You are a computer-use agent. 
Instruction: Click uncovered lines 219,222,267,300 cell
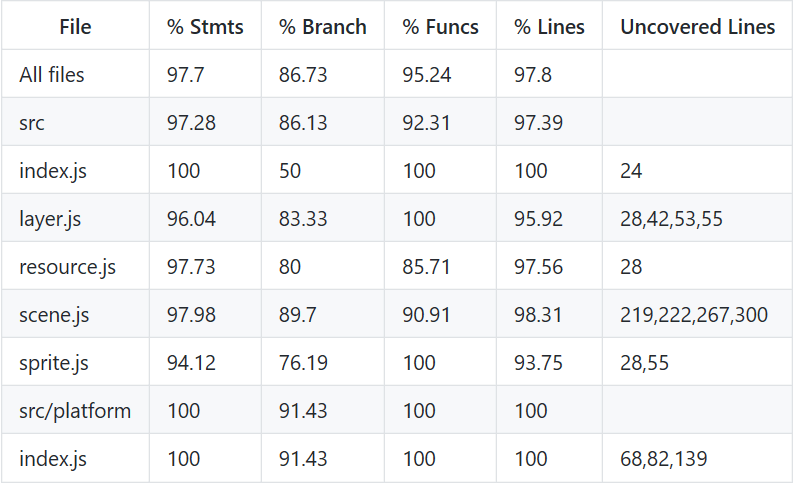693,315
